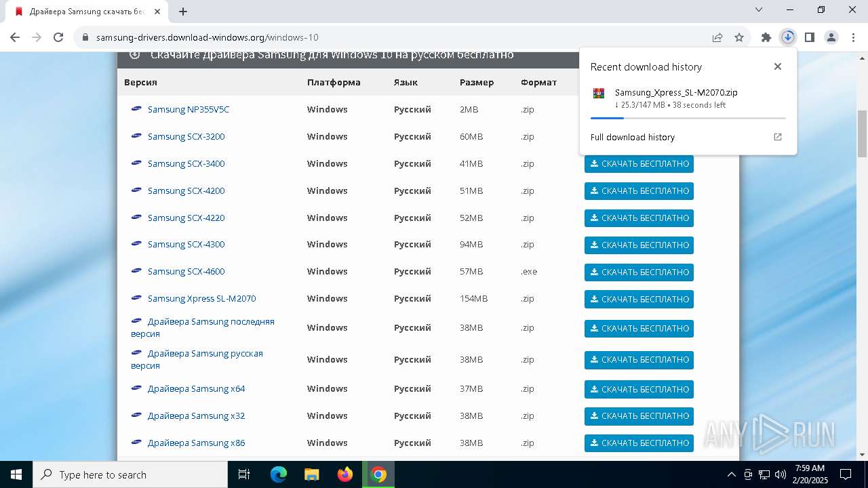Click the Downloads toolbar icon
The height and width of the screenshot is (488, 868).
click(788, 37)
